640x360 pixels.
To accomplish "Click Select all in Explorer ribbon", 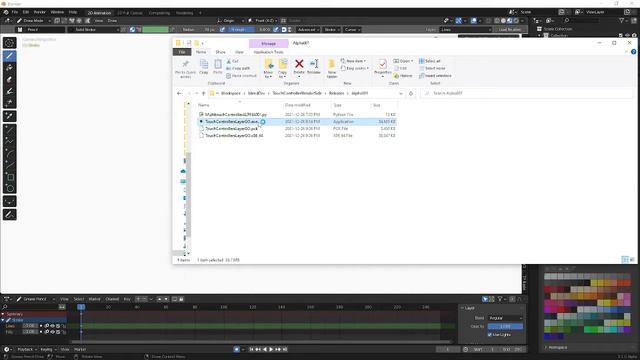I will point(430,61).
